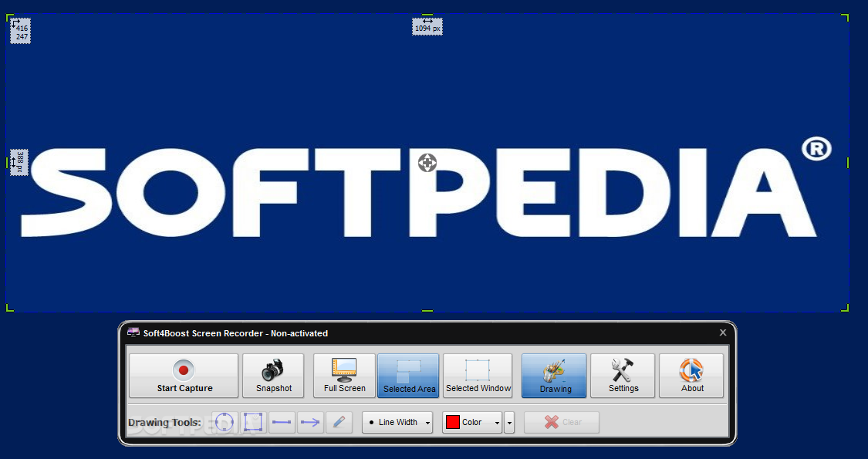Take a Snapshot with the camera button

[273, 376]
